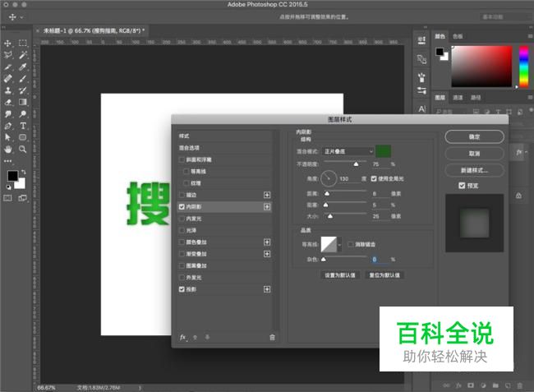
Task: Toggle the 预览 preview checkbox
Action: point(462,186)
